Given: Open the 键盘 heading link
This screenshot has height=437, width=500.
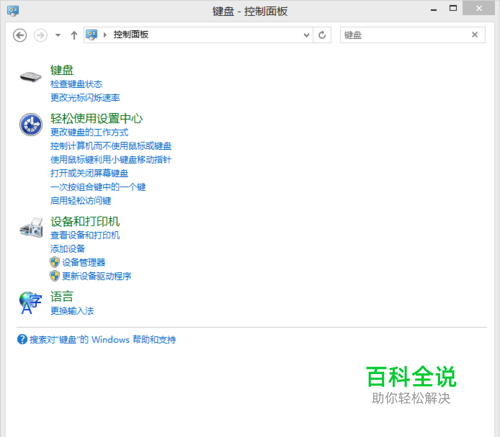Looking at the screenshot, I should (x=62, y=70).
